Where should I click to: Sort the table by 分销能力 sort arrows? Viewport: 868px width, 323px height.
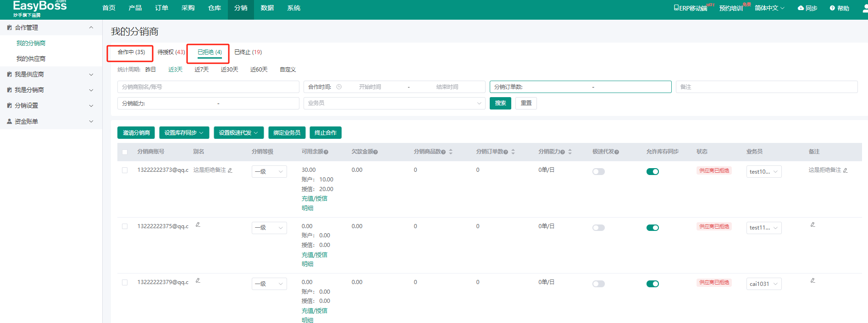coord(570,152)
